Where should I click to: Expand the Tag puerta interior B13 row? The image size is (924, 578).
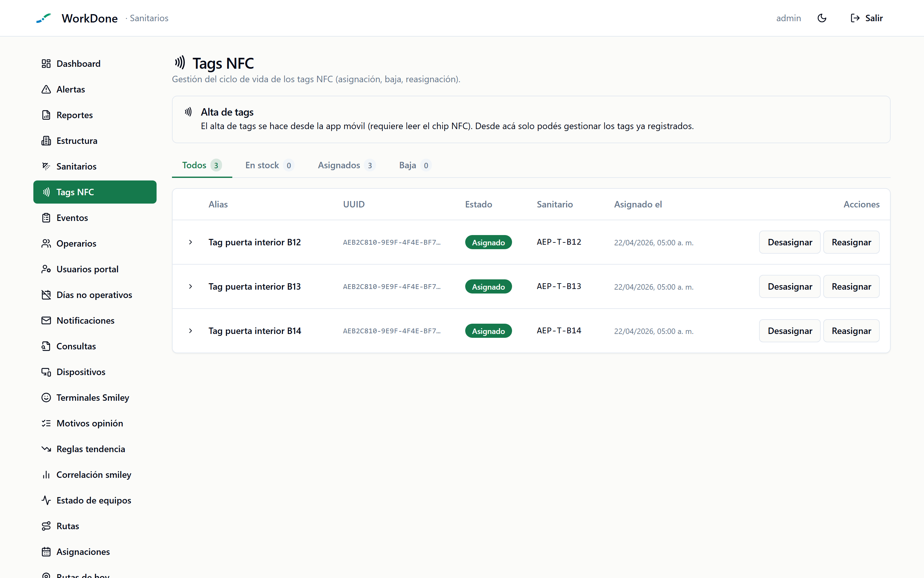pos(191,286)
